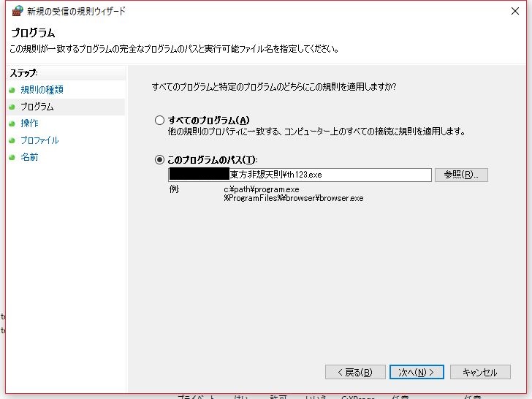This screenshot has width=532, height=399.
Task: Open the 参照(R)... browse button
Action: tap(461, 175)
